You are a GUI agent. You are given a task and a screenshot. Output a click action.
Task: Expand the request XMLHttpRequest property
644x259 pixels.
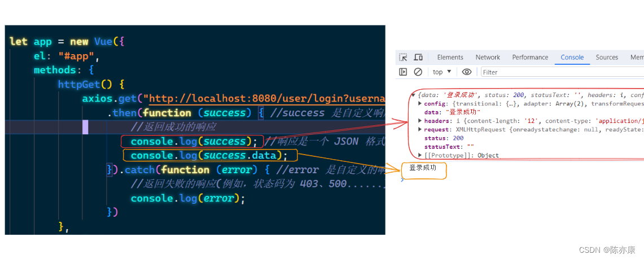click(420, 130)
